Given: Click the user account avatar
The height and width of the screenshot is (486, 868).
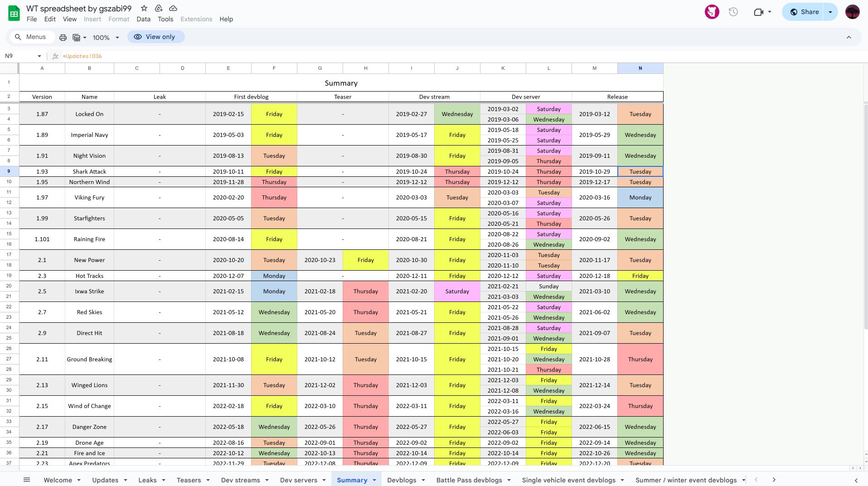Looking at the screenshot, I should click(x=852, y=12).
